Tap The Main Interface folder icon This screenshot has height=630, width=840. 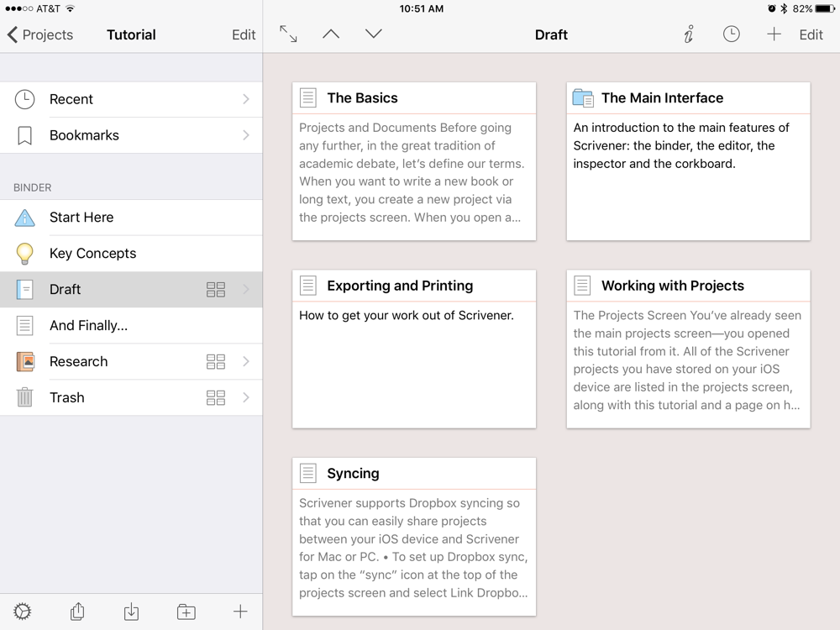(x=582, y=98)
